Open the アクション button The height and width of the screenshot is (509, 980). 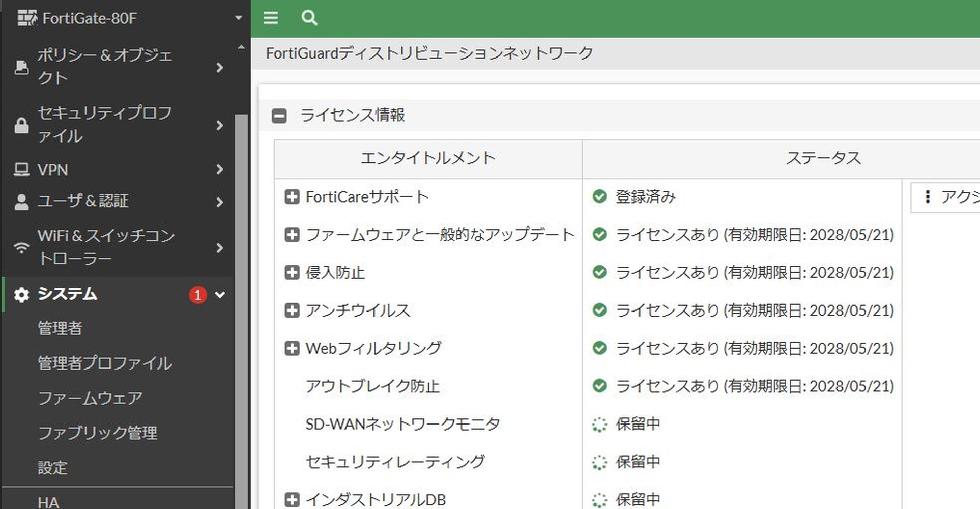[945, 197]
